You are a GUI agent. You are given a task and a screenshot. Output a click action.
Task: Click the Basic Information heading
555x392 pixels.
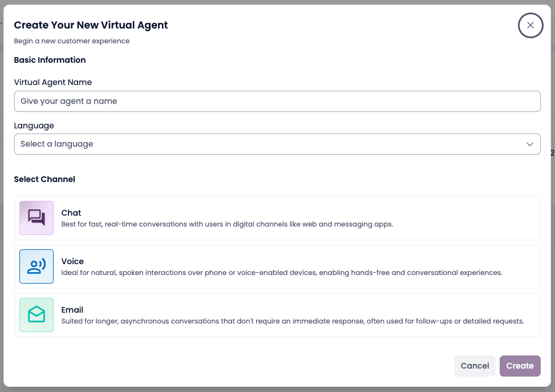click(50, 60)
